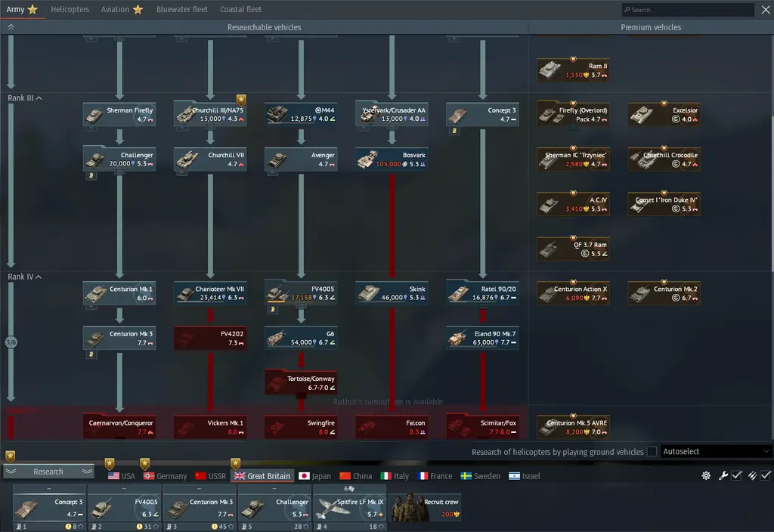Screen dimensions: 774x532
Task: Click the Research button
Action: point(48,472)
